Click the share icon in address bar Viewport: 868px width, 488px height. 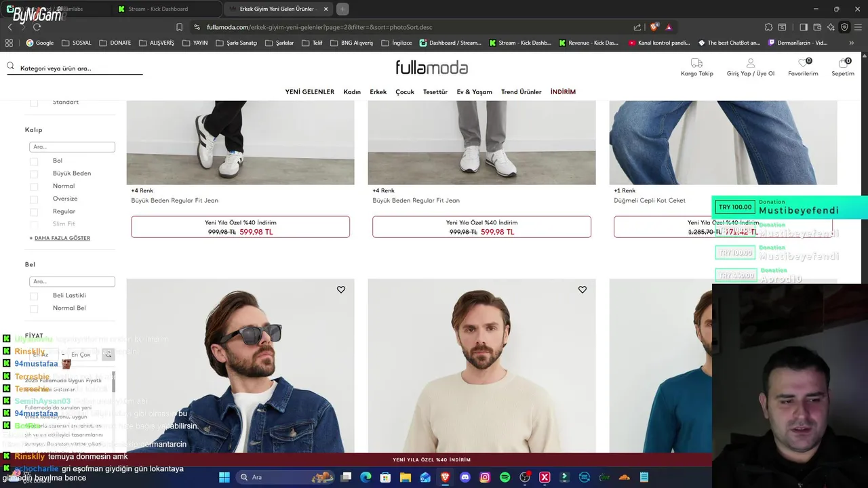click(x=637, y=27)
